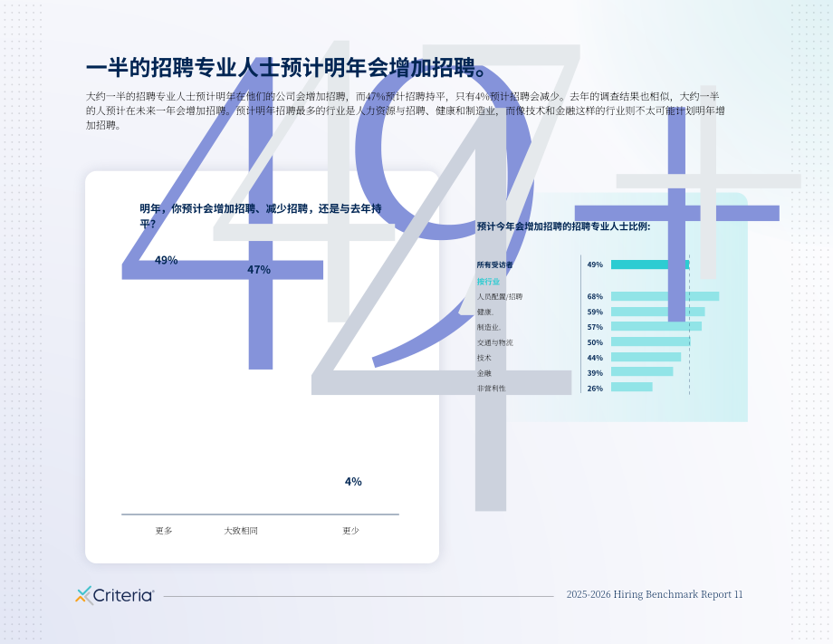
Task: Select the row label "制造业"
Action: tap(489, 327)
